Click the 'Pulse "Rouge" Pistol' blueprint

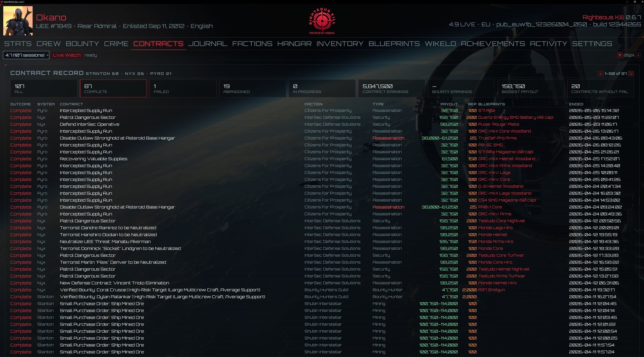pos(498,124)
